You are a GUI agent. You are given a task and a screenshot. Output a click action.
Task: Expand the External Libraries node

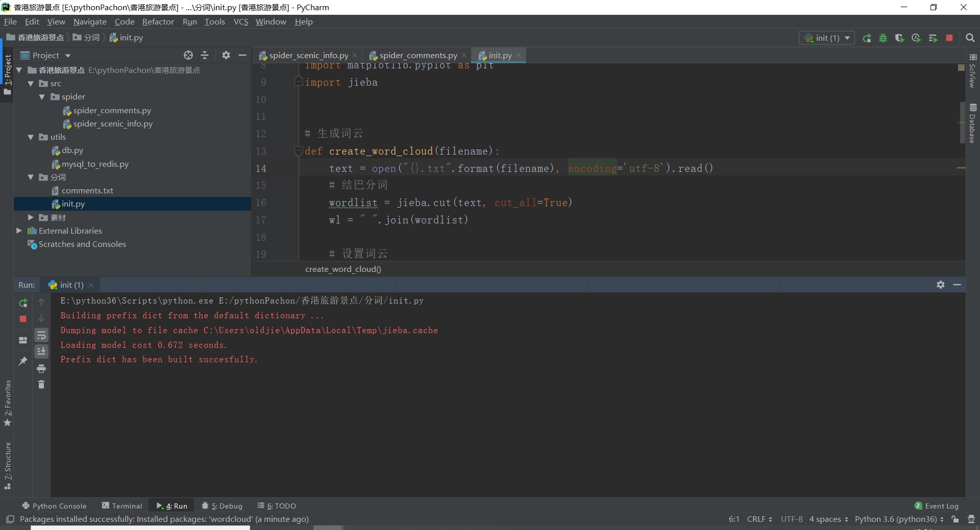click(19, 231)
